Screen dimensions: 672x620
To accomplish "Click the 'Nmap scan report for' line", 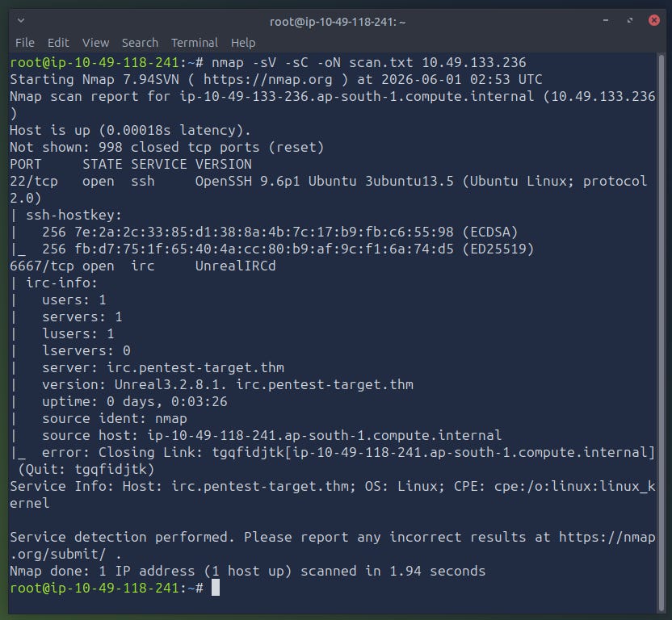I will [x=333, y=97].
